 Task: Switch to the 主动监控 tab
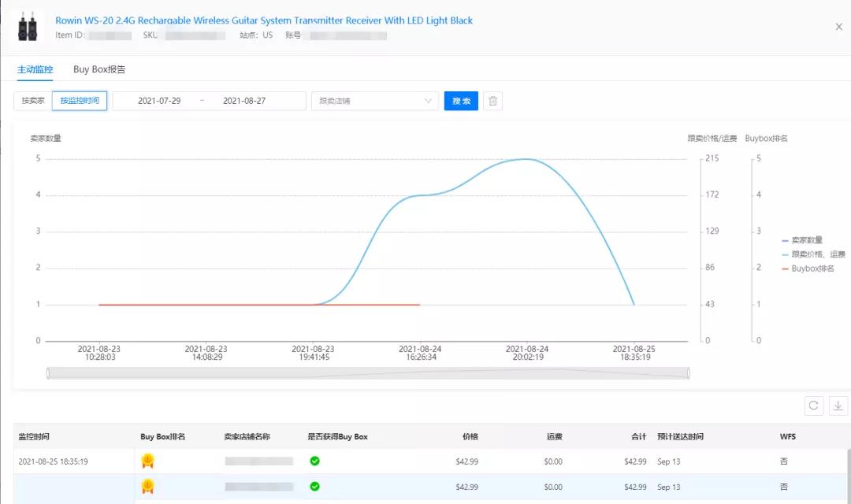tap(35, 69)
